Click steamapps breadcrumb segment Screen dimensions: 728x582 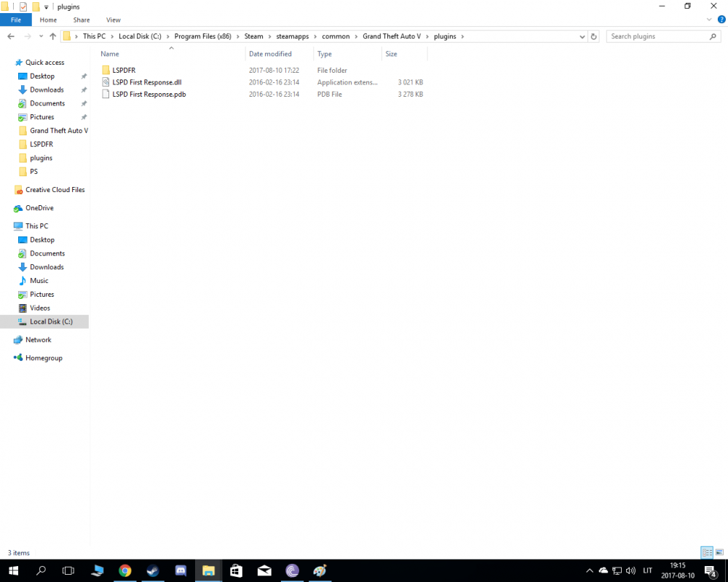tap(292, 36)
